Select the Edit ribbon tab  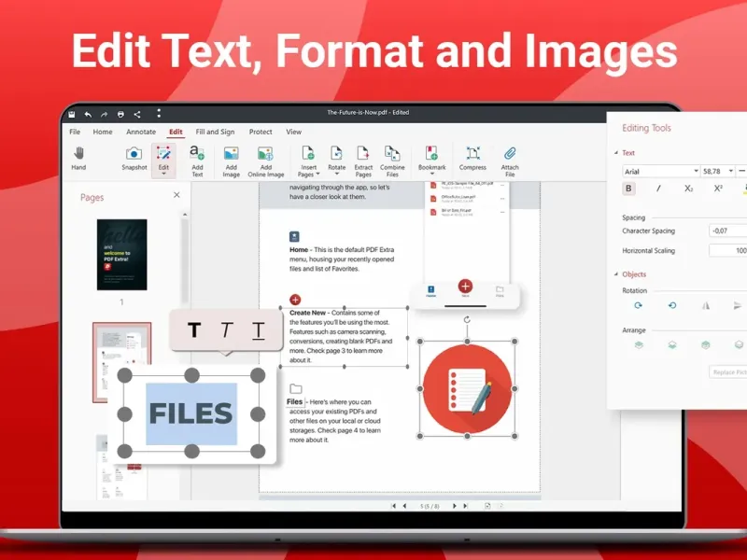click(x=176, y=132)
